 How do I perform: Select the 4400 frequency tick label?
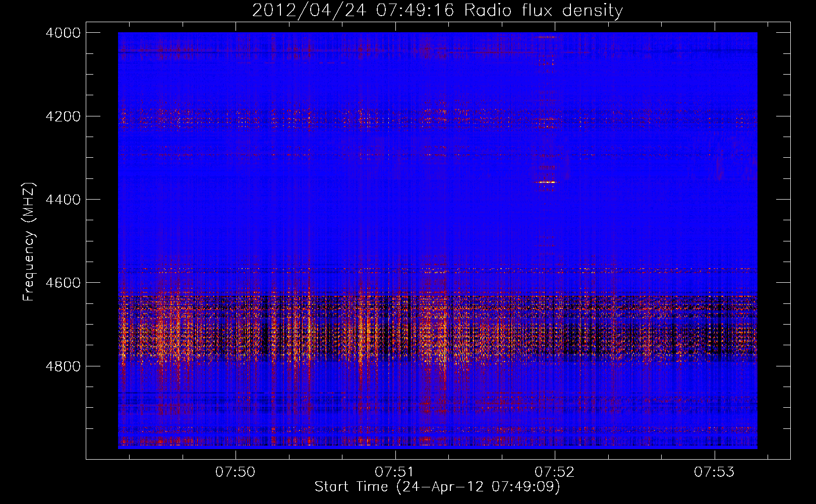tap(63, 200)
